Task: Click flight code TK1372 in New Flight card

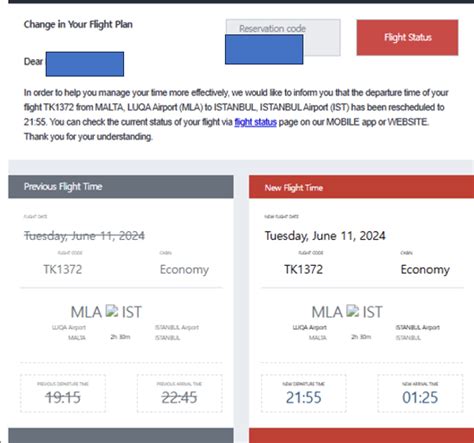Action: [303, 269]
